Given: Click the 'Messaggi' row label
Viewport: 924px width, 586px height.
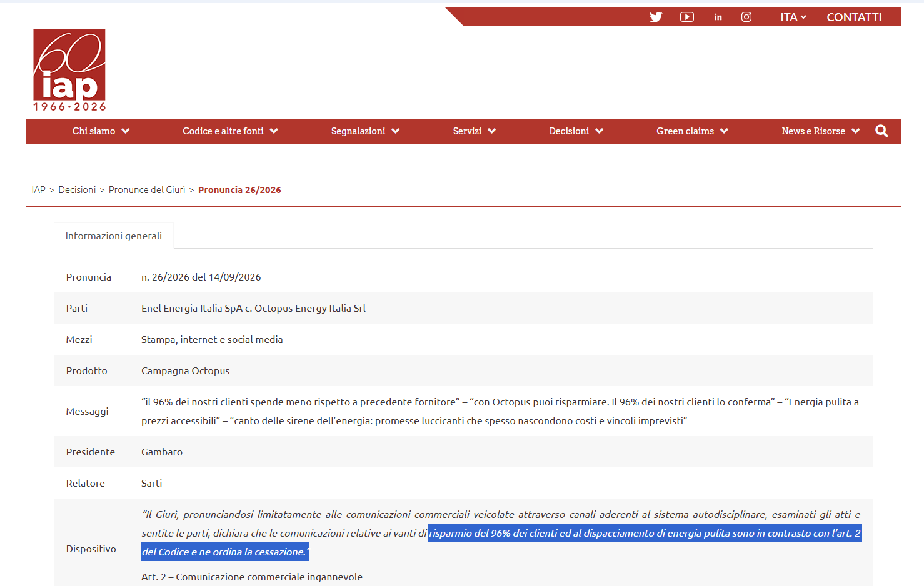Looking at the screenshot, I should [88, 412].
